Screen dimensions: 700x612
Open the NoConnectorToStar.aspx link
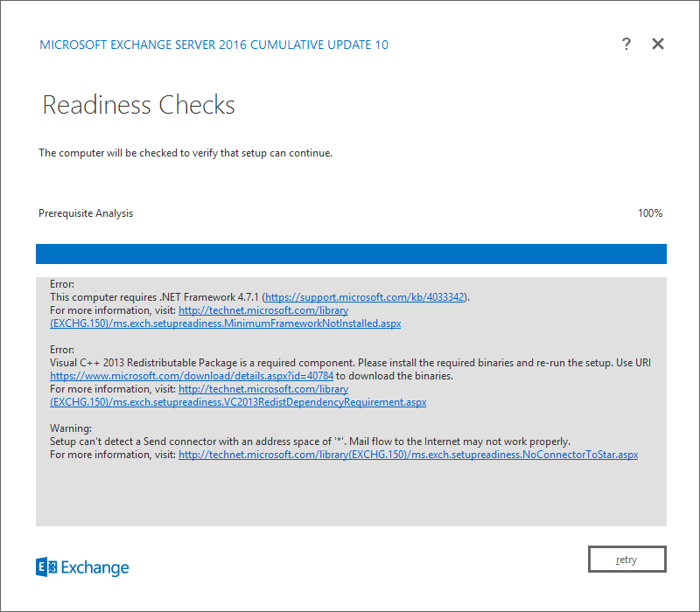coord(408,455)
